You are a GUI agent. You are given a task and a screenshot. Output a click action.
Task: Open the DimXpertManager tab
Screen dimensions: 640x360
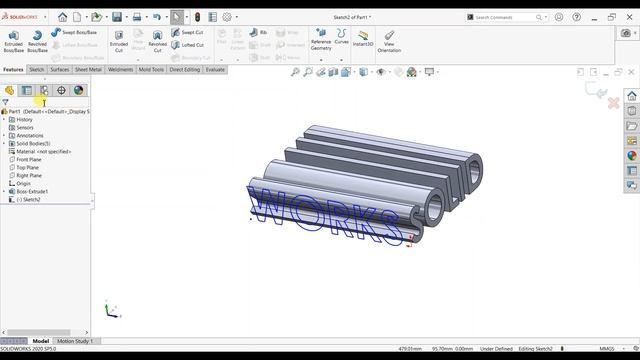pos(61,90)
